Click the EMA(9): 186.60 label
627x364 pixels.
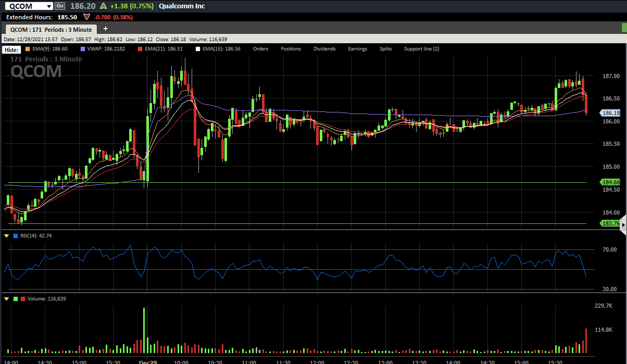pos(50,49)
